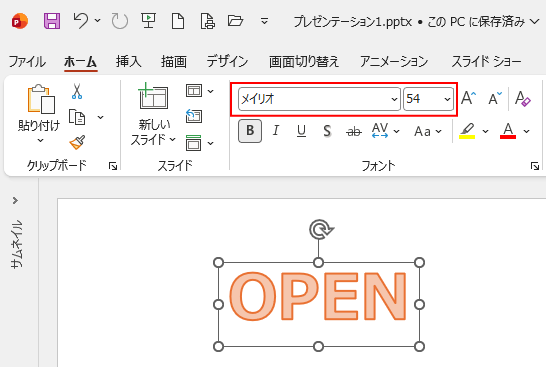Open a file with the folder icon

[235, 21]
